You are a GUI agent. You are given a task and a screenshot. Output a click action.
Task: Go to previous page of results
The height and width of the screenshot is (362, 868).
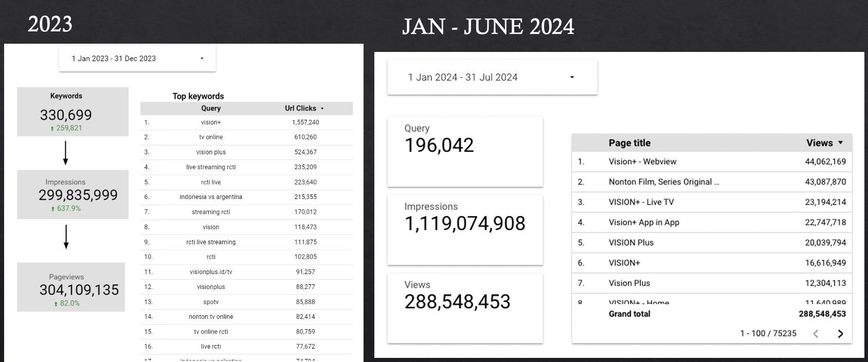coord(816,334)
